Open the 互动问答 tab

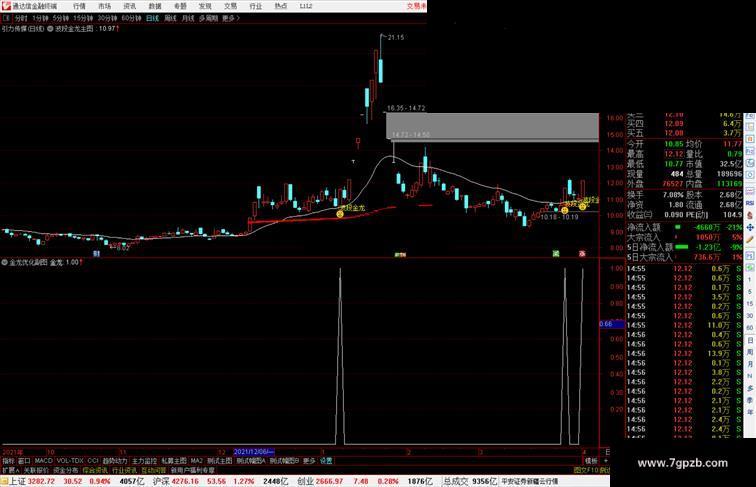pos(154,470)
